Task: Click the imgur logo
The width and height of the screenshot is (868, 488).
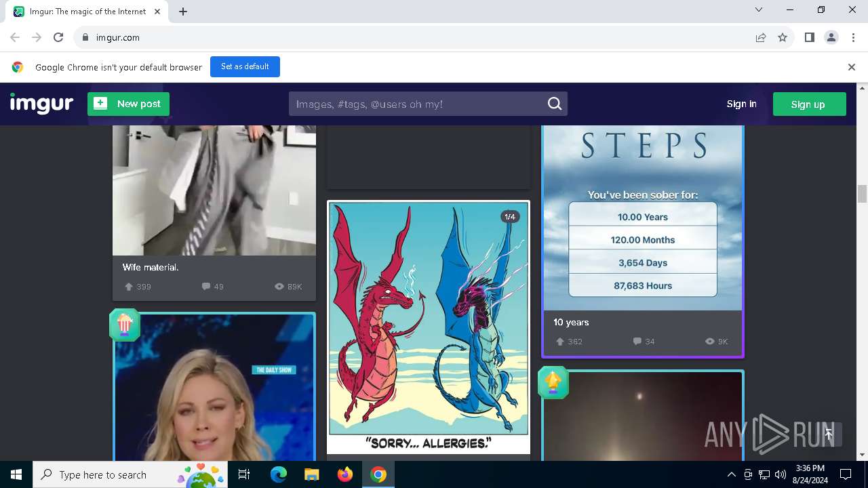Action: (41, 104)
